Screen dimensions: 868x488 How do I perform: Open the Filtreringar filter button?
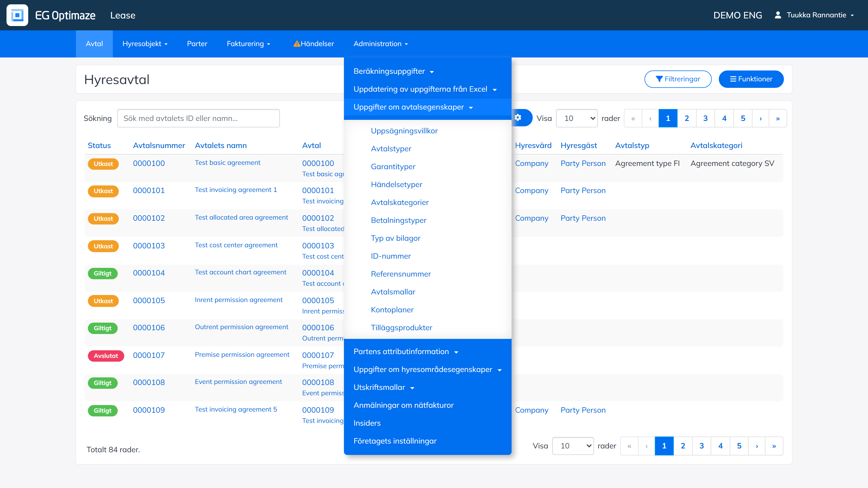[678, 79]
